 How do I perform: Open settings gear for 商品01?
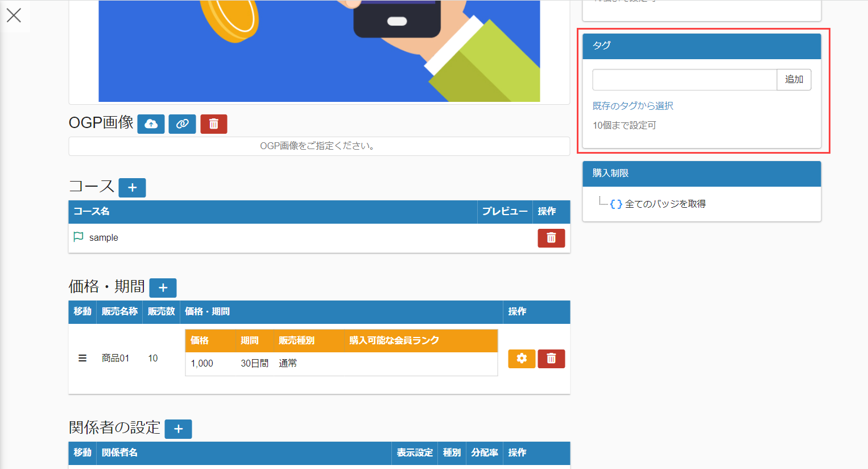point(521,359)
